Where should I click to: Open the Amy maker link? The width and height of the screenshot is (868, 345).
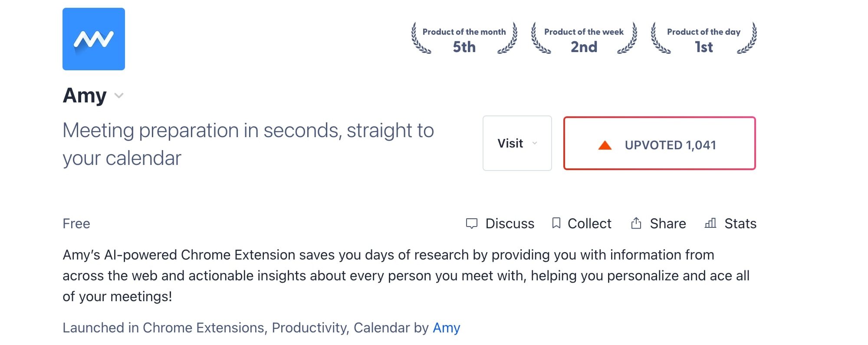(447, 328)
